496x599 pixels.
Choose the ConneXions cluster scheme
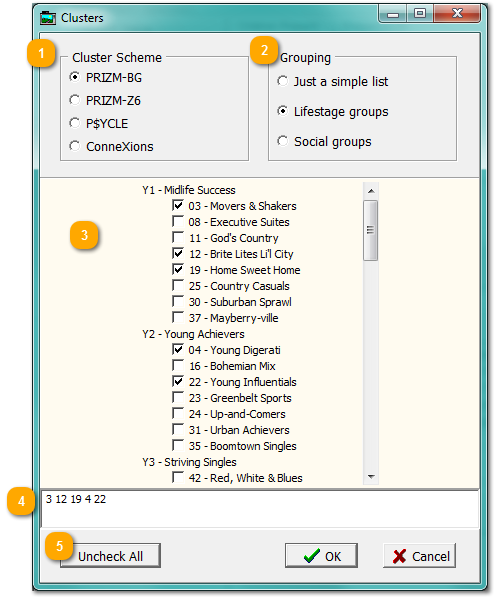(x=75, y=146)
